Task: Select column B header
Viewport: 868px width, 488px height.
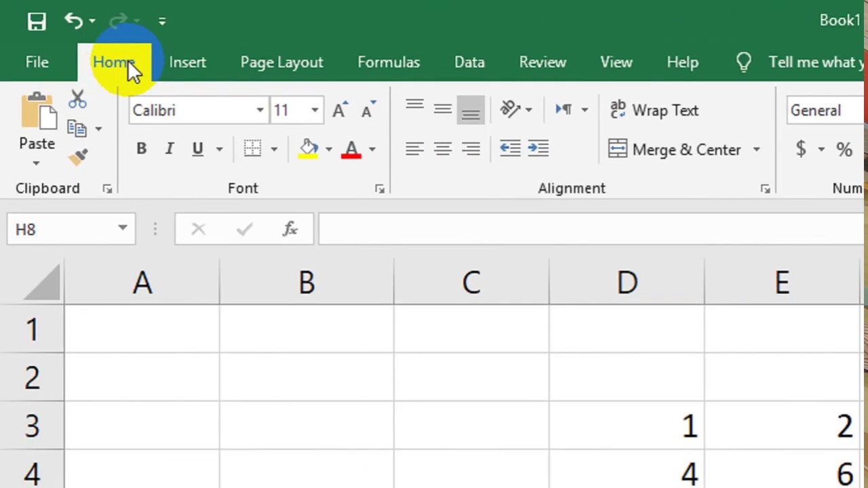Action: click(x=307, y=282)
